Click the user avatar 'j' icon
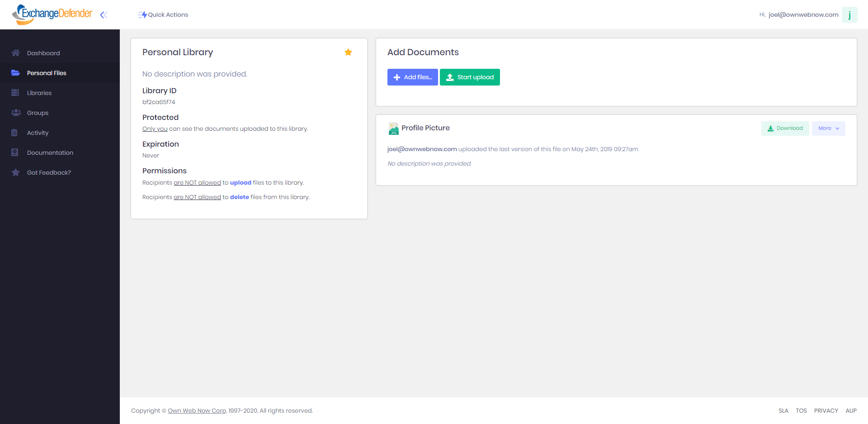The image size is (868, 424). point(849,14)
